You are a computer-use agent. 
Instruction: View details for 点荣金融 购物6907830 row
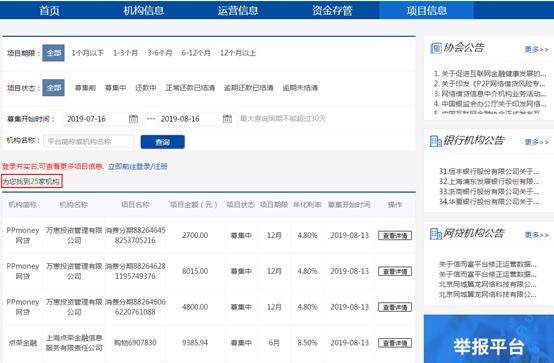[x=395, y=343]
